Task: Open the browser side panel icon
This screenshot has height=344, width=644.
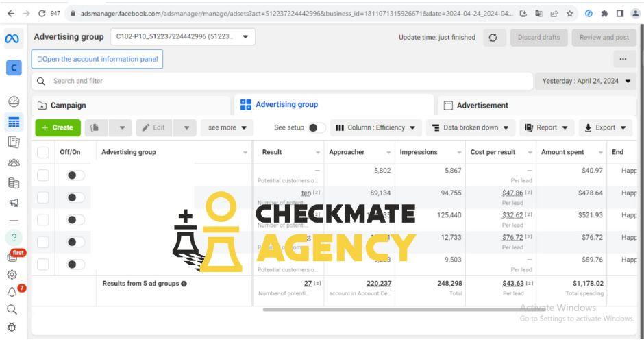Action: pyautogui.click(x=620, y=14)
